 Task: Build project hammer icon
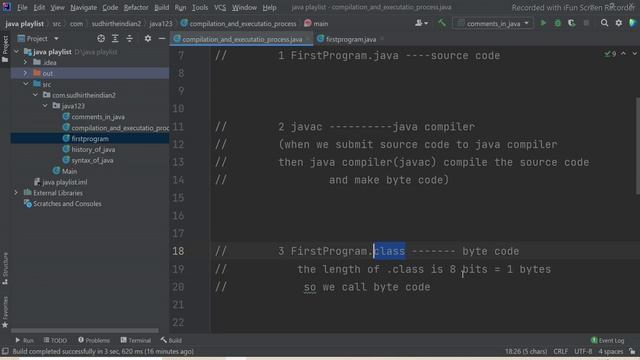[442, 23]
